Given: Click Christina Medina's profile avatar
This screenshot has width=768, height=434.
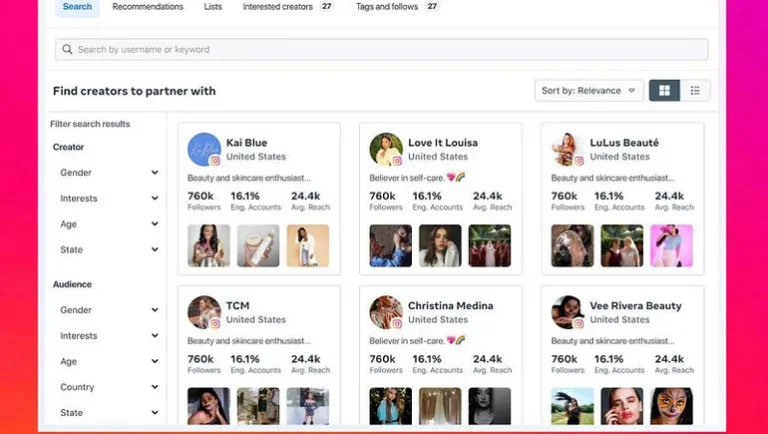Looking at the screenshot, I should tap(386, 312).
